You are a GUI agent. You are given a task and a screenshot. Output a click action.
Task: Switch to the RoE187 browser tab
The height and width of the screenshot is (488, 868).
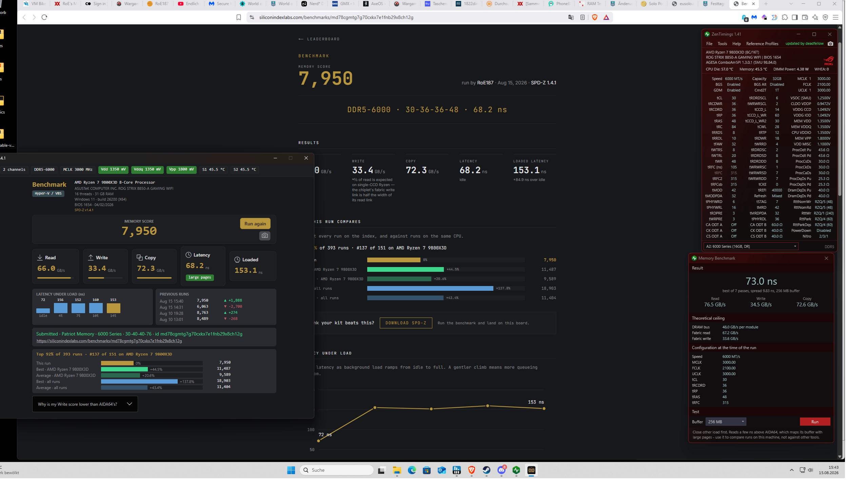click(158, 4)
